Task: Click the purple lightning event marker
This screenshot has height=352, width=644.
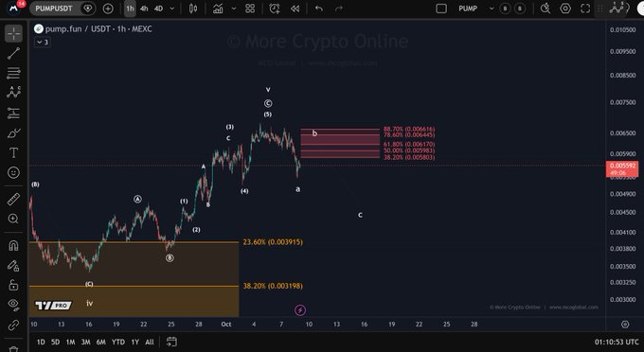Action: 300,310
